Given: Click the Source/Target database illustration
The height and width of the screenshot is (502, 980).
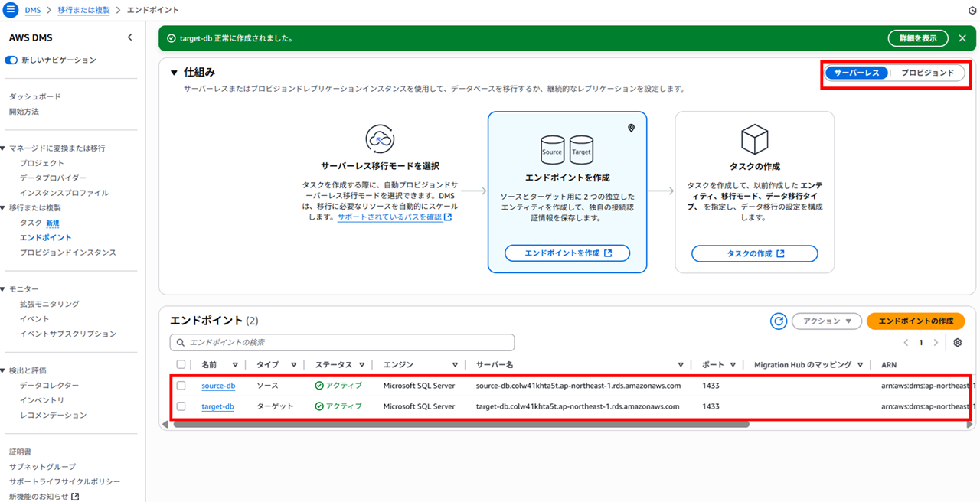Looking at the screenshot, I should [x=567, y=150].
